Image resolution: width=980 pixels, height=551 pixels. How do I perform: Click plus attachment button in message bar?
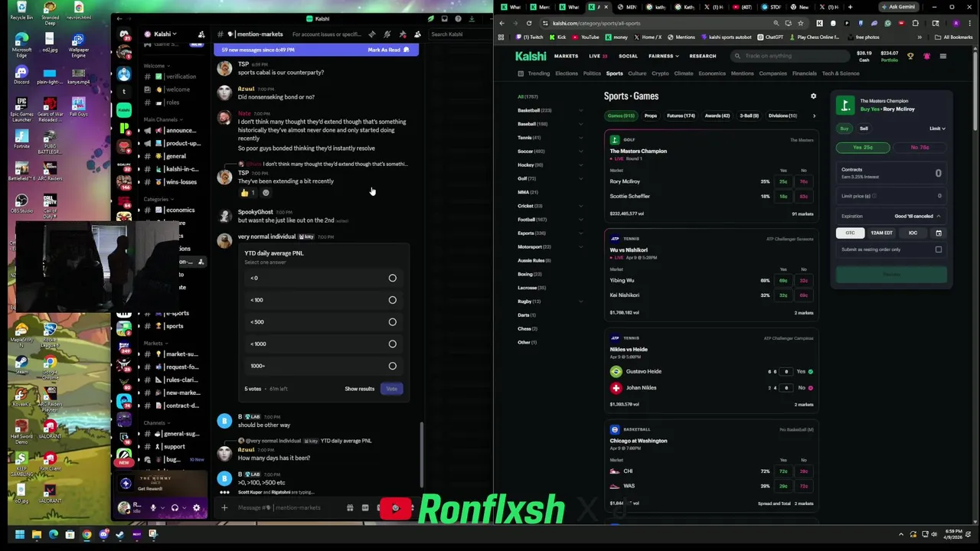coord(224,507)
